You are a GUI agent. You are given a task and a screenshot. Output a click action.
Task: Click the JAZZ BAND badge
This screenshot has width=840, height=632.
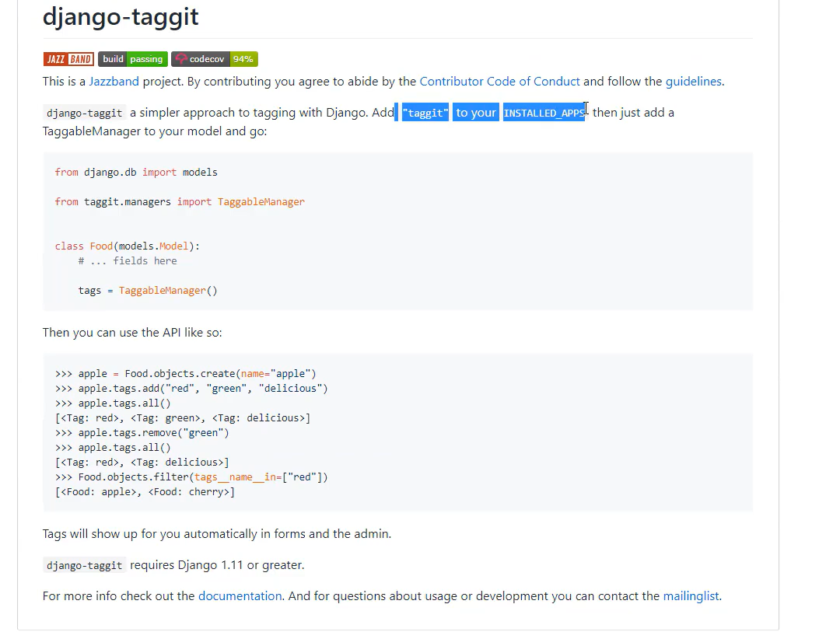[68, 59]
